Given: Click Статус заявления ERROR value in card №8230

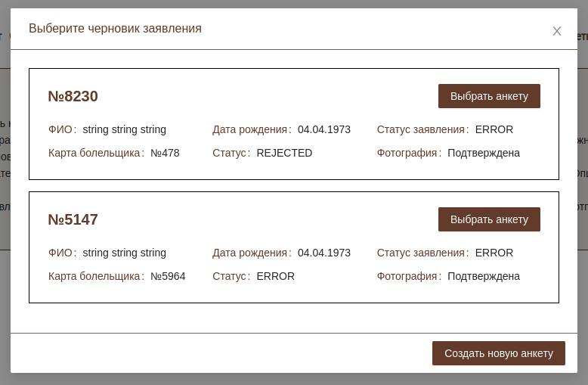Looking at the screenshot, I should 494,129.
